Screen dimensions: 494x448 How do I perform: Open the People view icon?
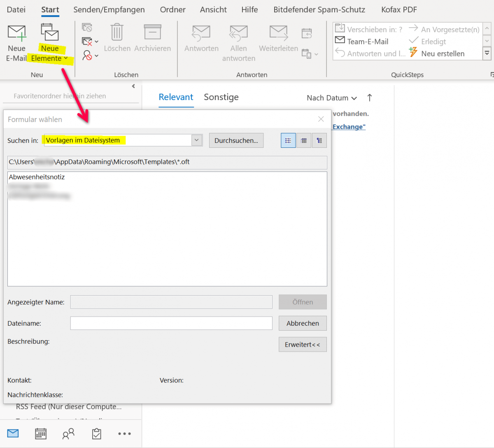[x=69, y=433]
